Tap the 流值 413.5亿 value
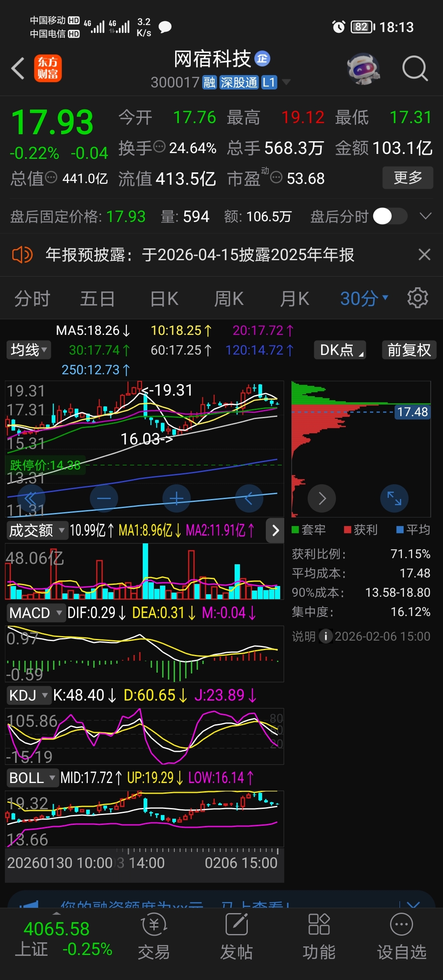443x980 pixels. [x=186, y=179]
